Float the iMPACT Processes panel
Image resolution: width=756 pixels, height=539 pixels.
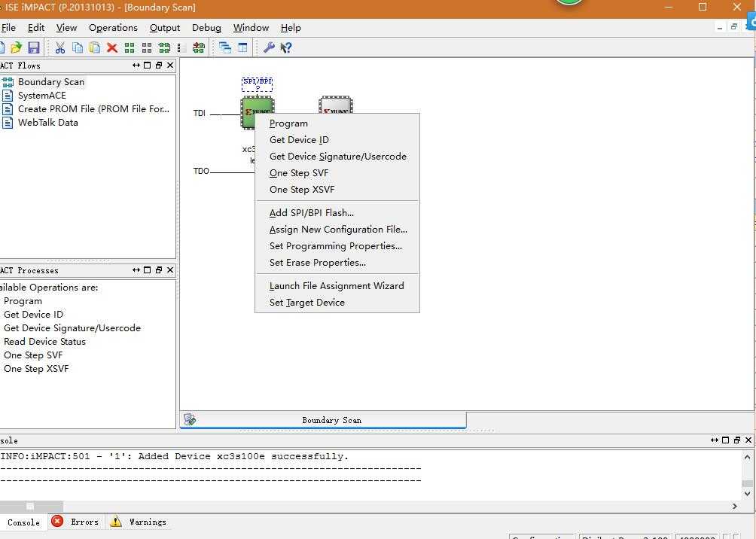[159, 270]
